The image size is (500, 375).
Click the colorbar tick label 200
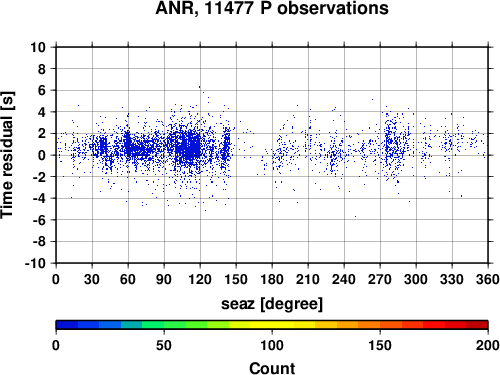pos(488,345)
